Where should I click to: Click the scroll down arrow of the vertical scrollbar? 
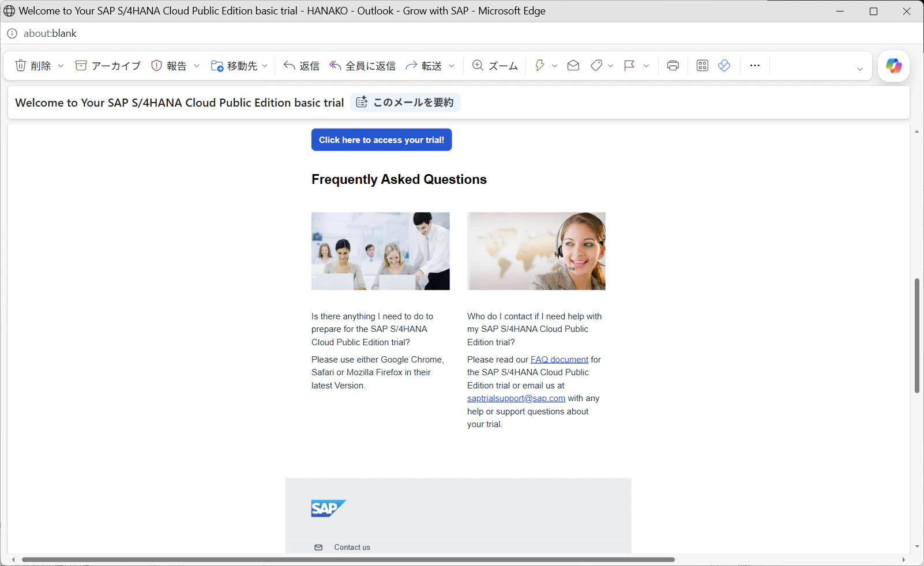click(x=917, y=546)
